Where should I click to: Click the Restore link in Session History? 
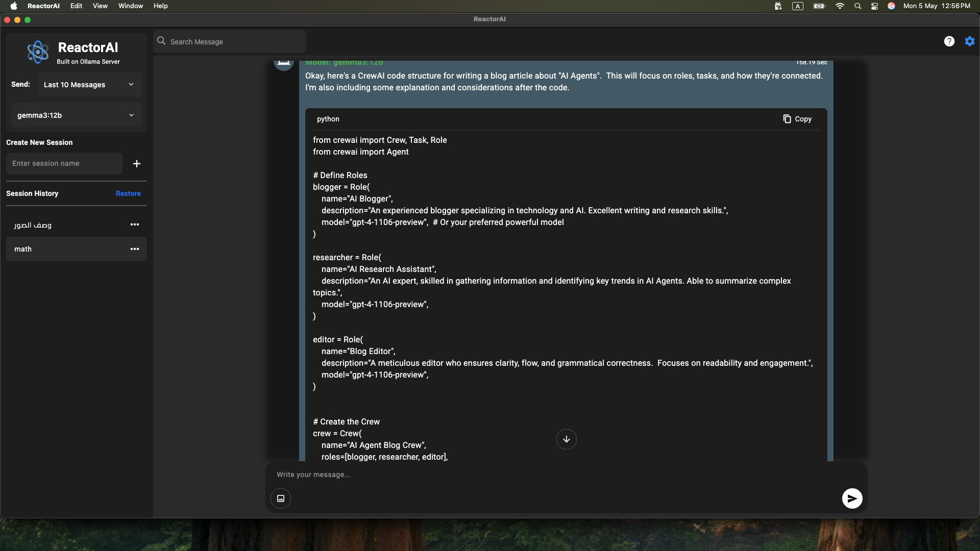tap(128, 193)
